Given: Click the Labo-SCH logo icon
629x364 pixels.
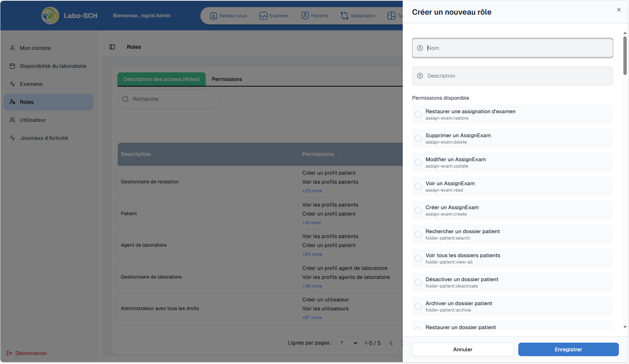Looking at the screenshot, I should pos(50,16).
